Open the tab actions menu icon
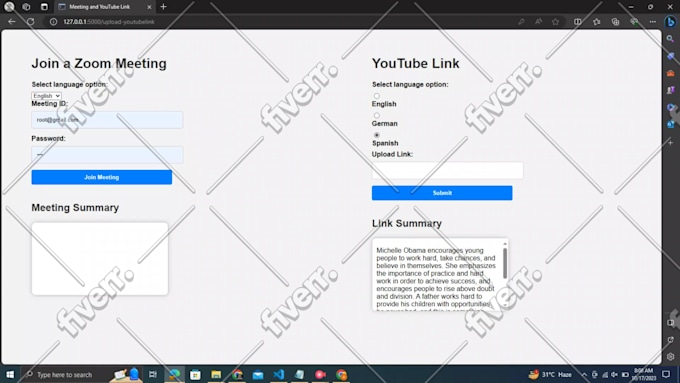 [x=44, y=7]
